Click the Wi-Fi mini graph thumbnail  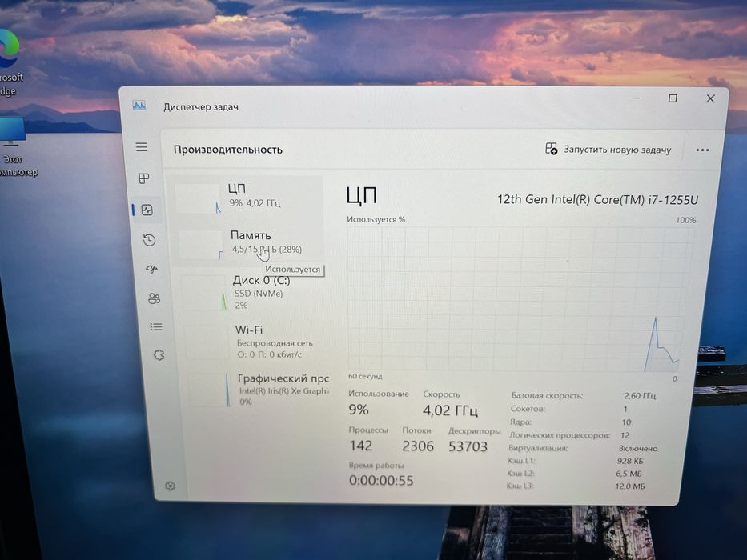coord(207,342)
